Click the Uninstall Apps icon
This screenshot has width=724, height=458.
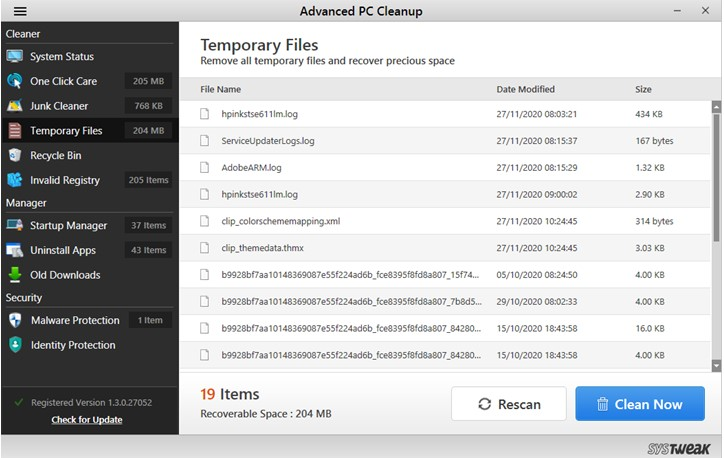point(15,250)
